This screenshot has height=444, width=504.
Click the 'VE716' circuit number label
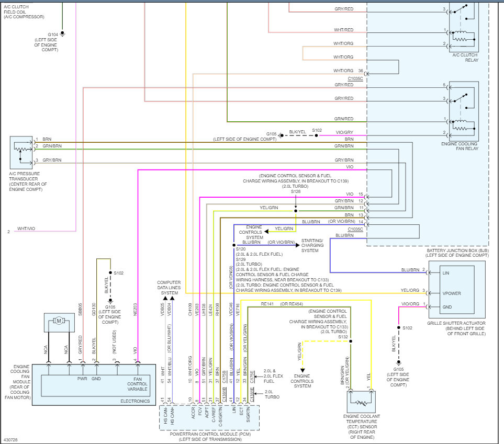click(x=238, y=310)
